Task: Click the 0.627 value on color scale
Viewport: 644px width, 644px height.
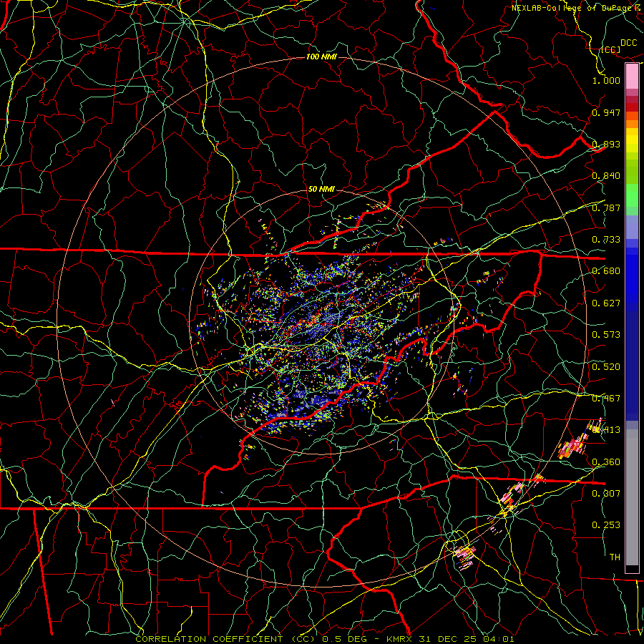Action: click(606, 303)
